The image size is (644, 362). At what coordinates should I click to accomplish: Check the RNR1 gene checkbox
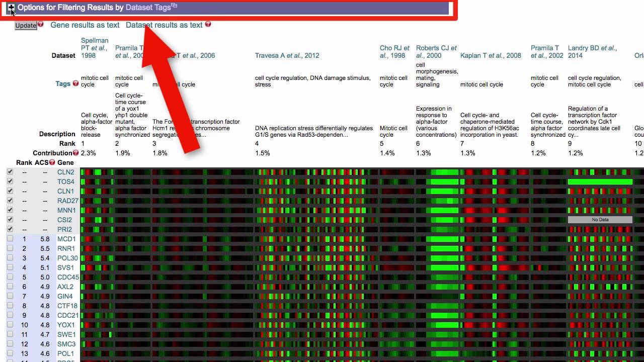10,248
